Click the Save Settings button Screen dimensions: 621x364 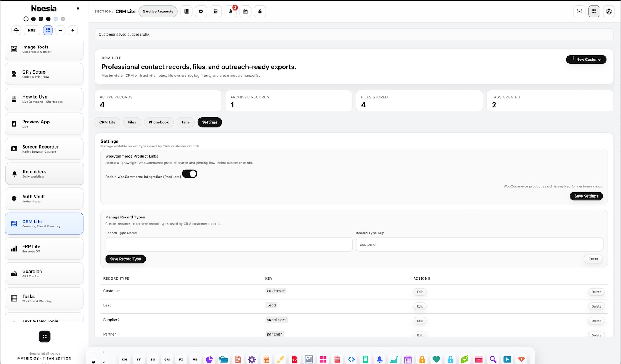pyautogui.click(x=586, y=196)
